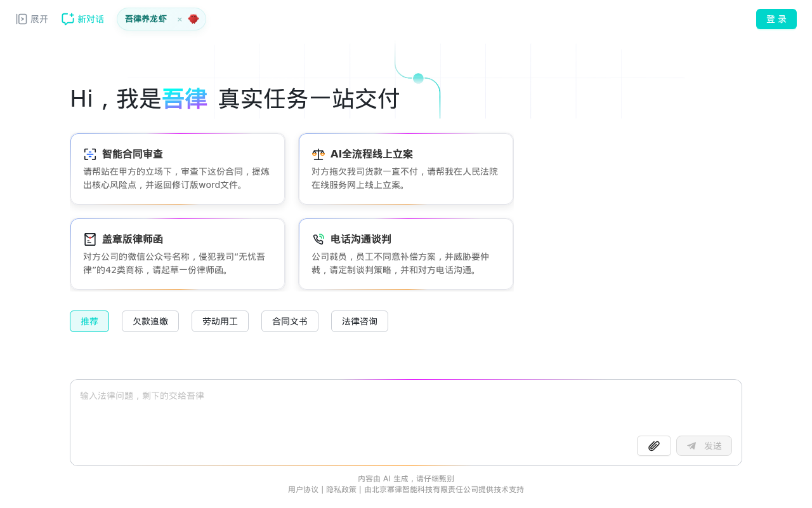Select the 推荐 category tab
812x508 pixels.
pyautogui.click(x=89, y=321)
